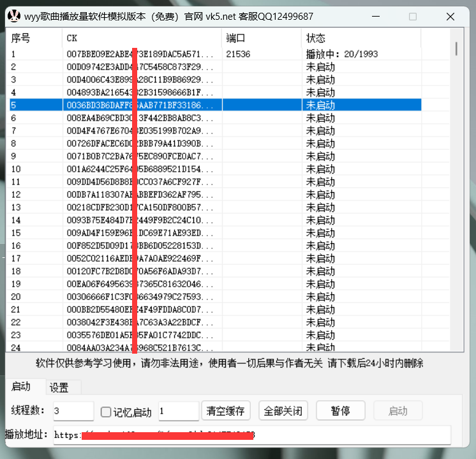This screenshot has width=476, height=459.
Task: Click the 状态 column header
Action: click(361, 38)
